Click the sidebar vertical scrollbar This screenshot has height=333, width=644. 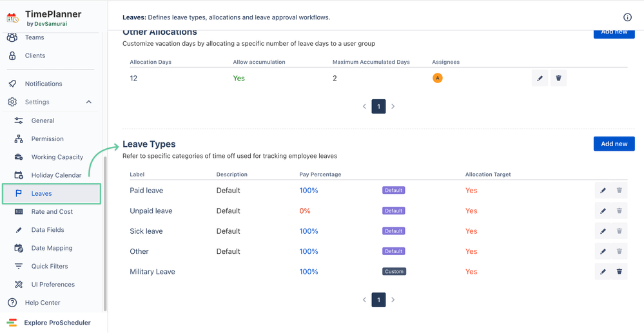tap(105, 234)
